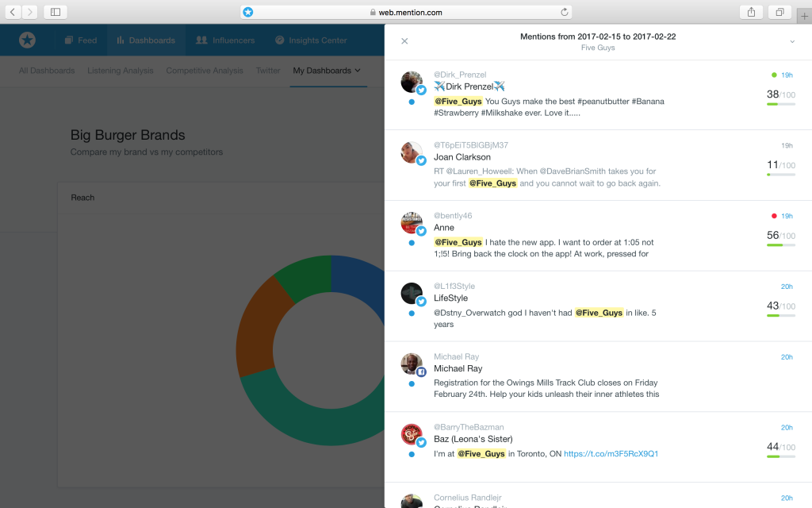The width and height of the screenshot is (812, 508).
Task: Open the Influencers tab
Action: [225, 40]
